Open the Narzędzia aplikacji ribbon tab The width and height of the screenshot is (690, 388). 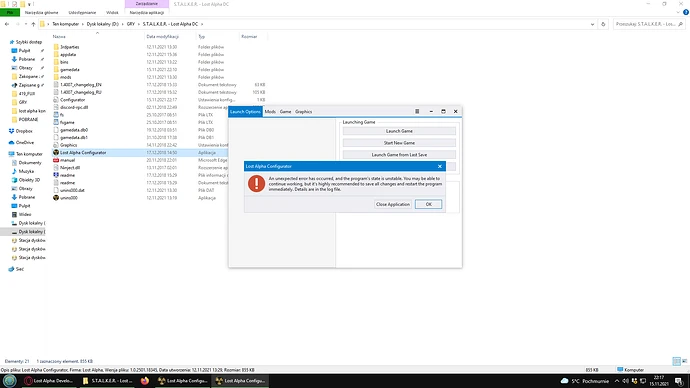pyautogui.click(x=147, y=12)
